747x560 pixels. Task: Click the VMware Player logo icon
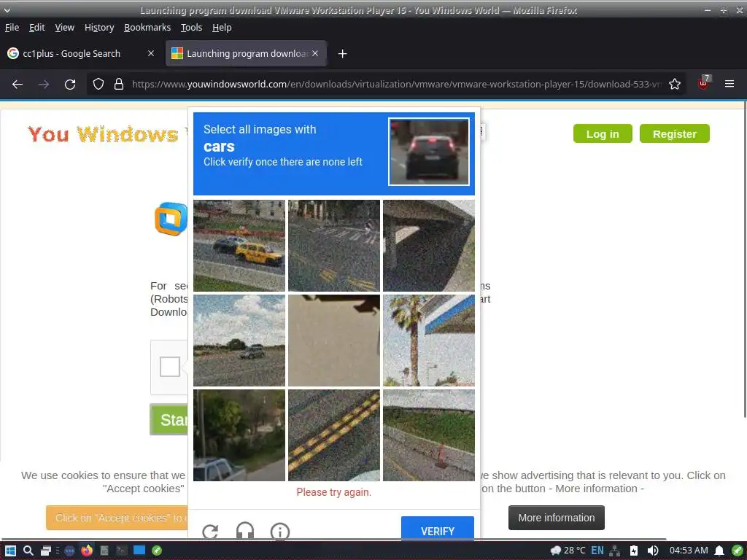tap(171, 219)
